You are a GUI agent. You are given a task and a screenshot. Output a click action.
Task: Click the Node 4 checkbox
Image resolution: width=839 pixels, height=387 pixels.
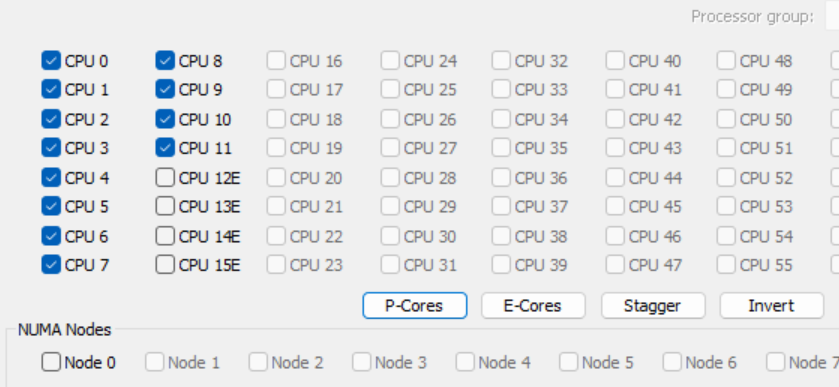[x=465, y=362]
